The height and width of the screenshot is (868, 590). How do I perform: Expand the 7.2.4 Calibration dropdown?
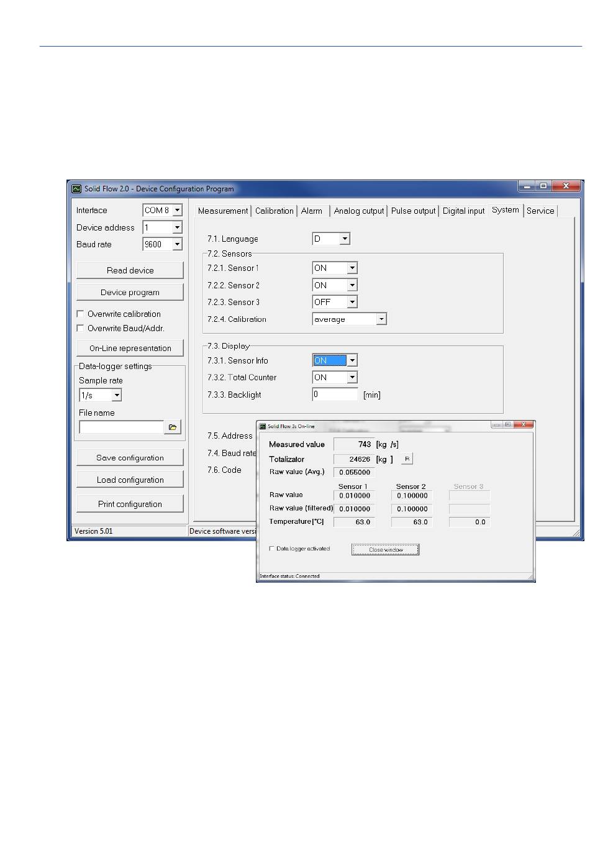381,319
